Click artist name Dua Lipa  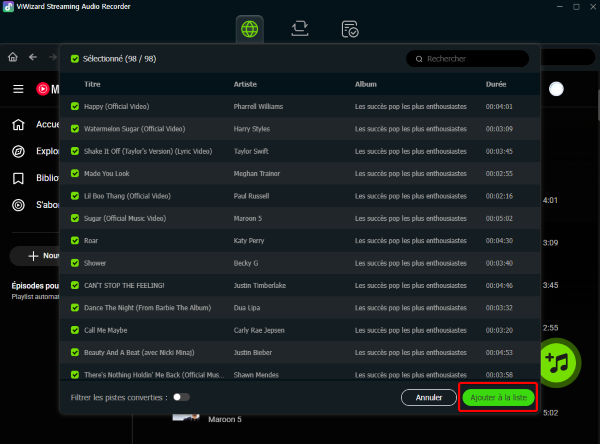tap(247, 308)
